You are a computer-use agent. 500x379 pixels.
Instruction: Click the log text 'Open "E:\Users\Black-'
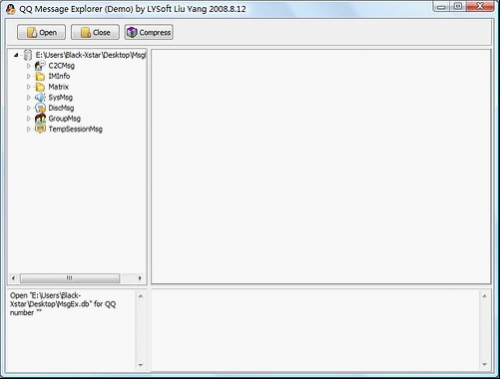pos(45,295)
